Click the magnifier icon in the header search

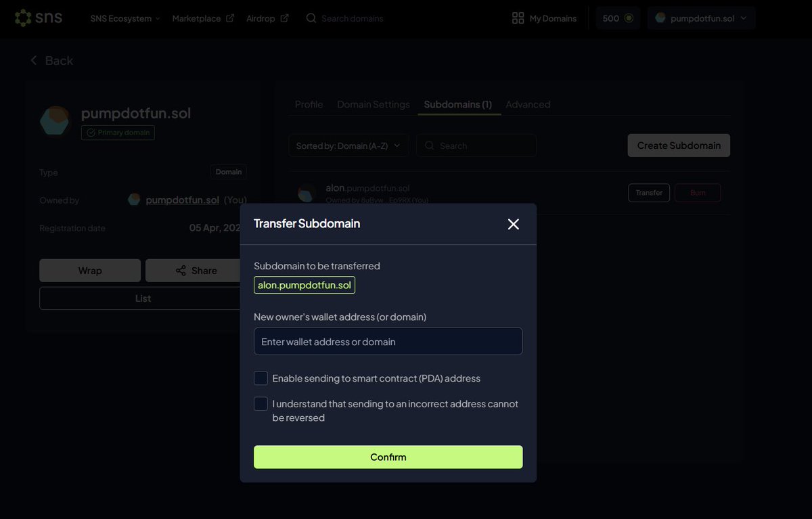(x=311, y=18)
